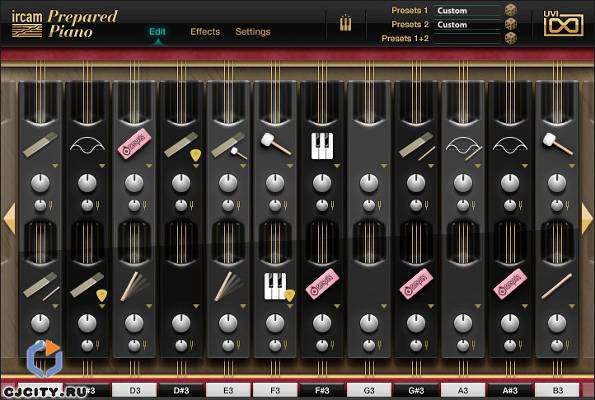Open upper G3 preparation dropdown arrow
This screenshot has height=400, width=595.
pyautogui.click(x=384, y=166)
